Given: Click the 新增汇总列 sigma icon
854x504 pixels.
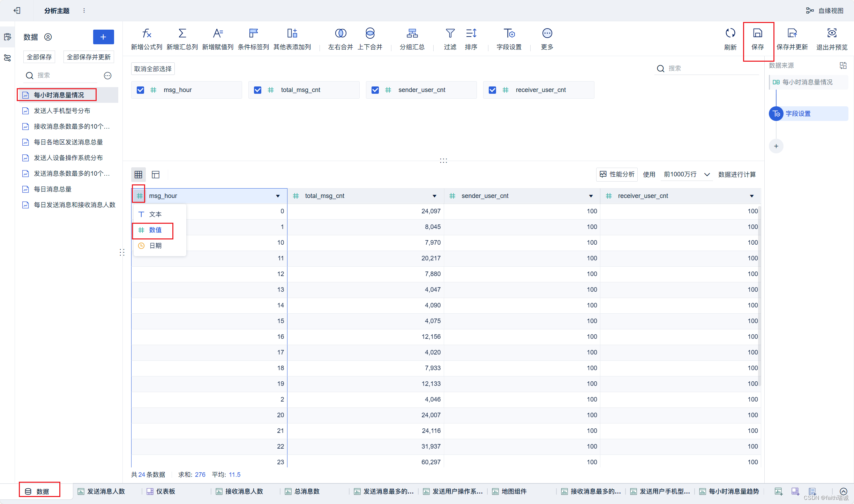Looking at the screenshot, I should coord(182,33).
